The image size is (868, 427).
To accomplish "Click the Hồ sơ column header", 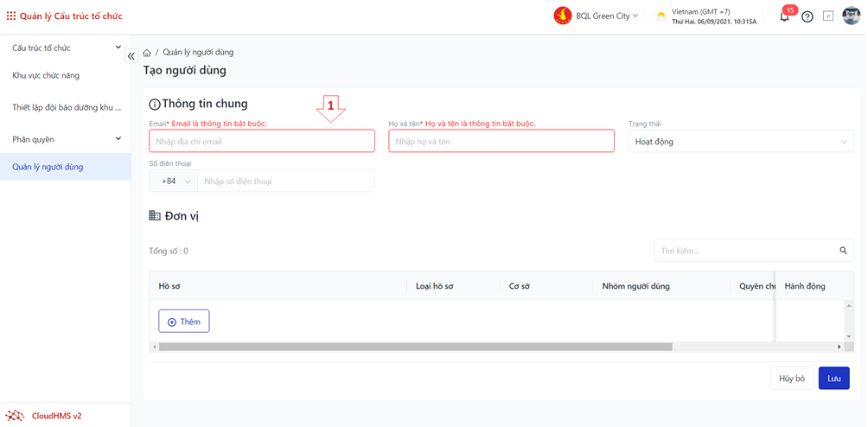I will click(x=278, y=286).
